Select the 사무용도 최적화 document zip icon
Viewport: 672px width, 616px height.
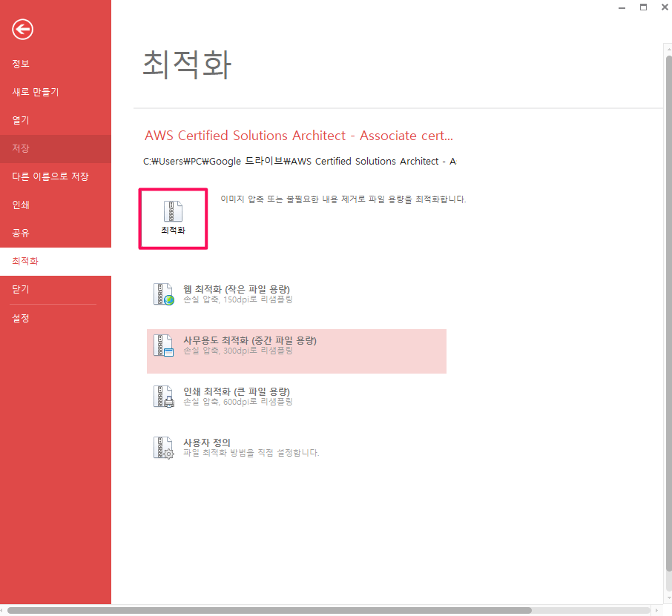163,345
